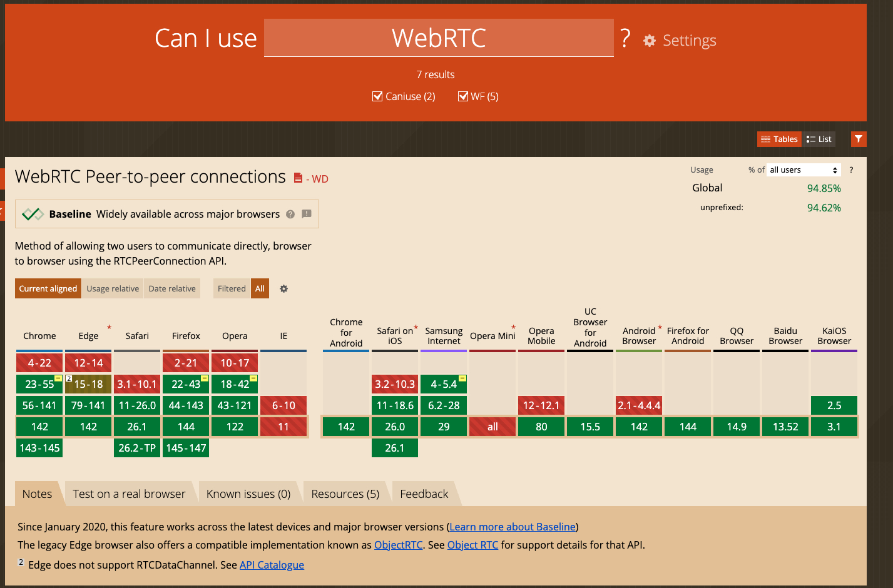Switch to List view
The image size is (893, 588).
coord(819,139)
